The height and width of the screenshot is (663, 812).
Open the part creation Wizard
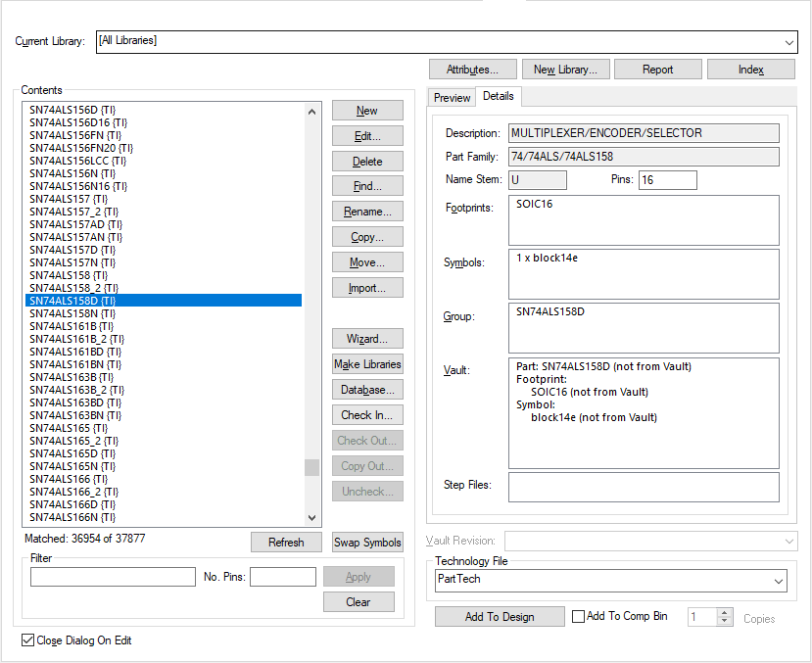[x=367, y=339]
